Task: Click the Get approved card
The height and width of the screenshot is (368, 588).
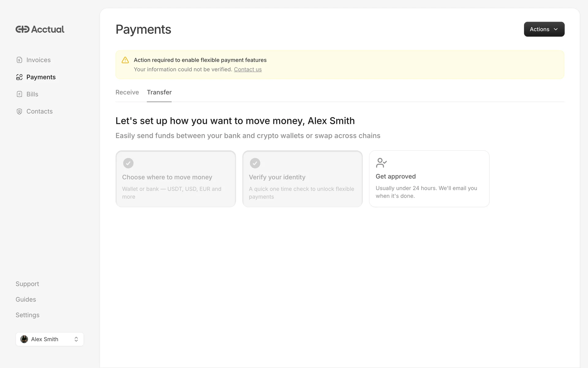Action: 429,179
